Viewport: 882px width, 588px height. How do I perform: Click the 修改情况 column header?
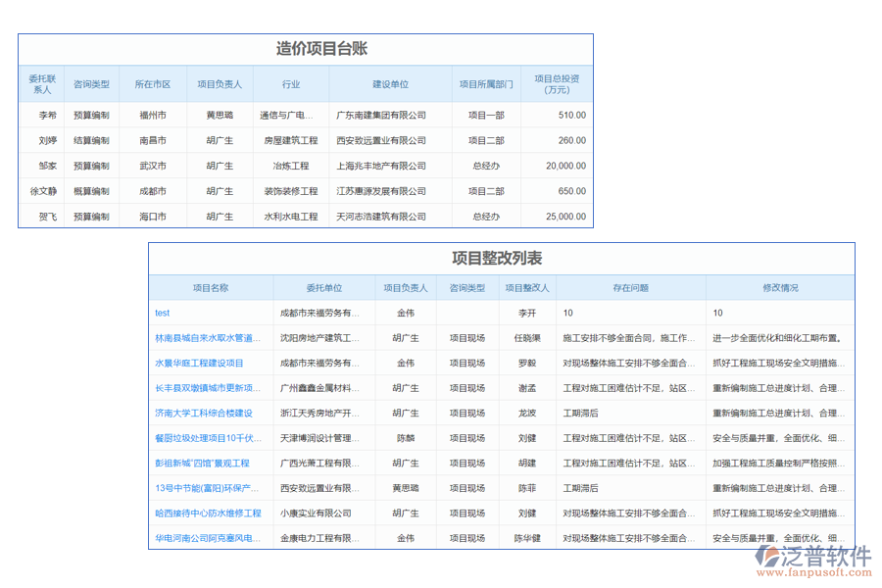point(780,286)
